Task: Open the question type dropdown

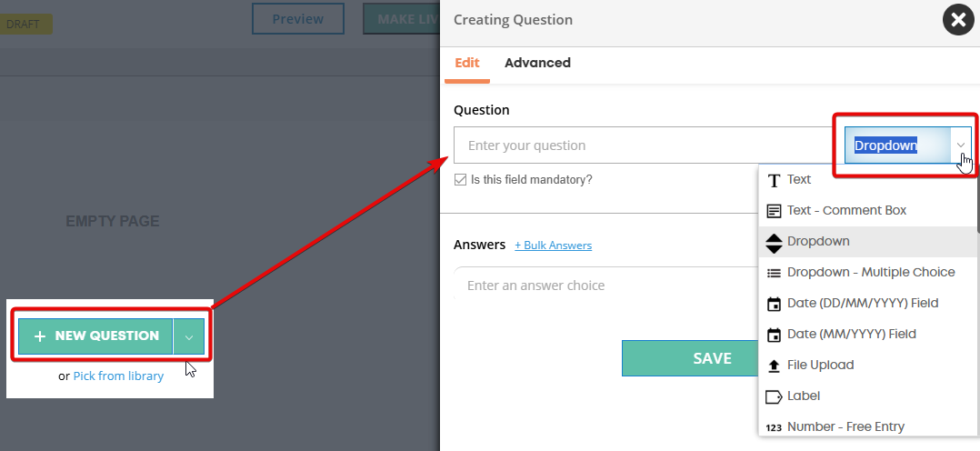Action: click(960, 145)
